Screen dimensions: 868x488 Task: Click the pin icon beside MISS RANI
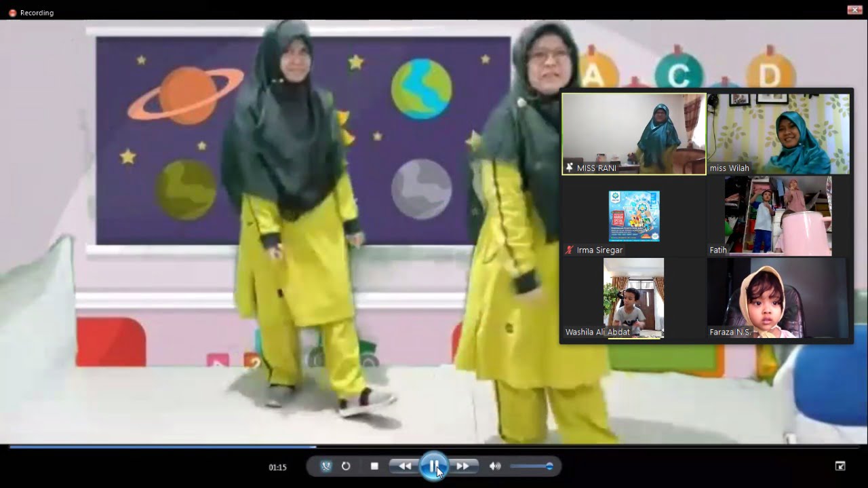(570, 168)
